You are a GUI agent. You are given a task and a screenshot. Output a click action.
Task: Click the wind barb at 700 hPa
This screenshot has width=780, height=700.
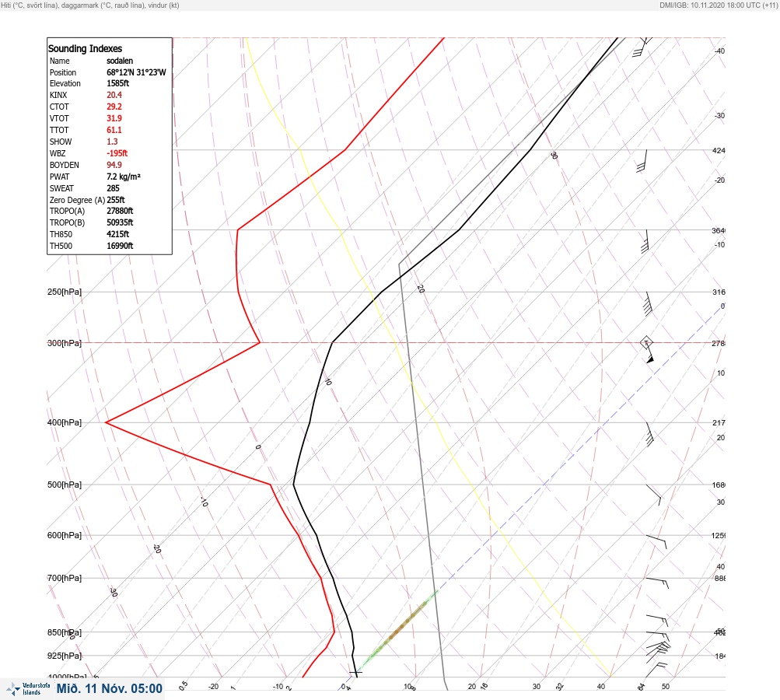[658, 583]
